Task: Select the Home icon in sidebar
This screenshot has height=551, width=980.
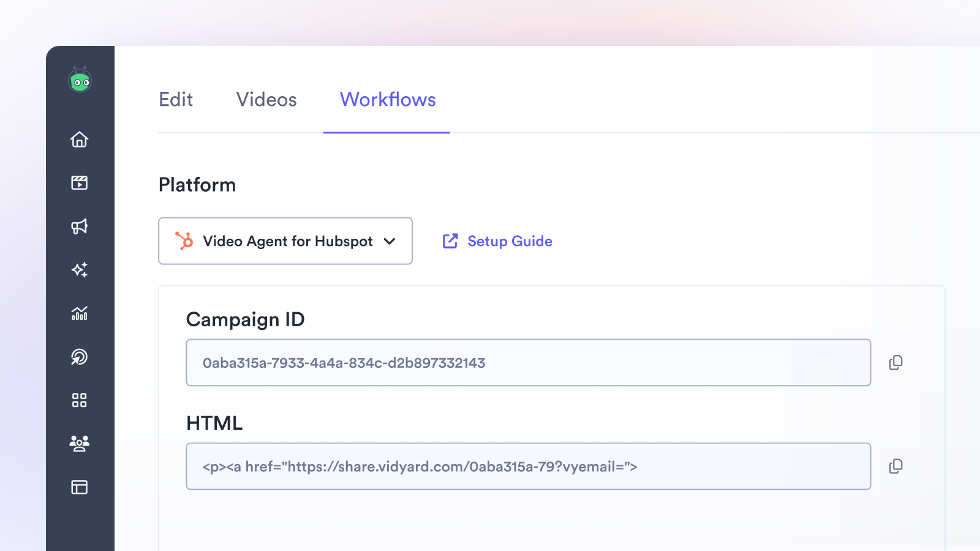Action: click(79, 140)
